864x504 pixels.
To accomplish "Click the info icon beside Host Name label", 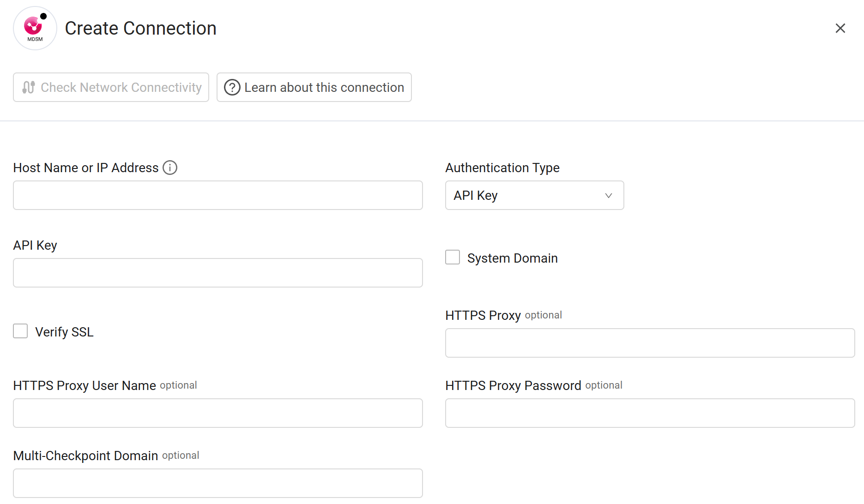I will click(170, 168).
